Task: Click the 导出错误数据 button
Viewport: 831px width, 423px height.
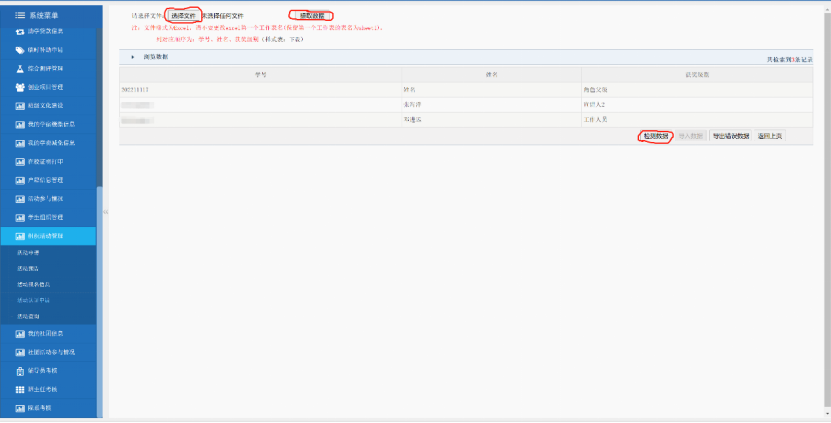Action: coord(731,135)
